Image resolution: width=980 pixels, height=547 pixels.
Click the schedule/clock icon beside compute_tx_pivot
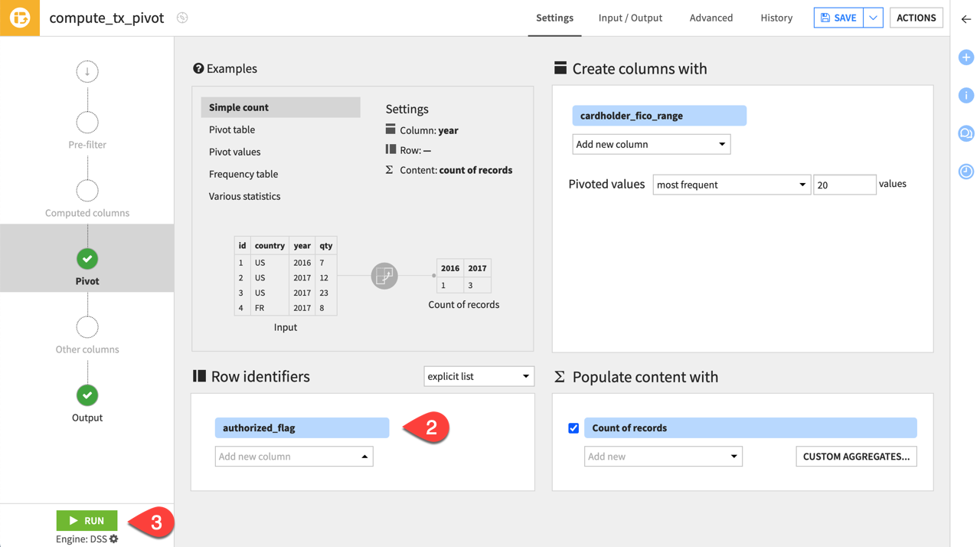[x=181, y=17]
